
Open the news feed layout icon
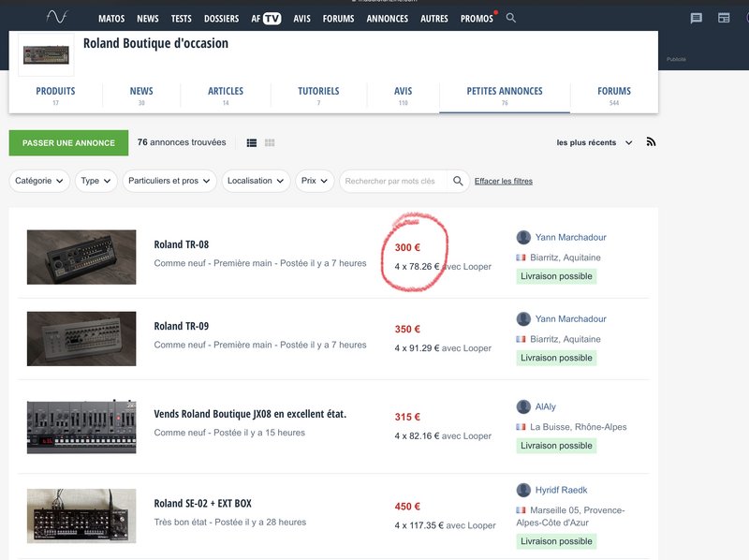[724, 18]
